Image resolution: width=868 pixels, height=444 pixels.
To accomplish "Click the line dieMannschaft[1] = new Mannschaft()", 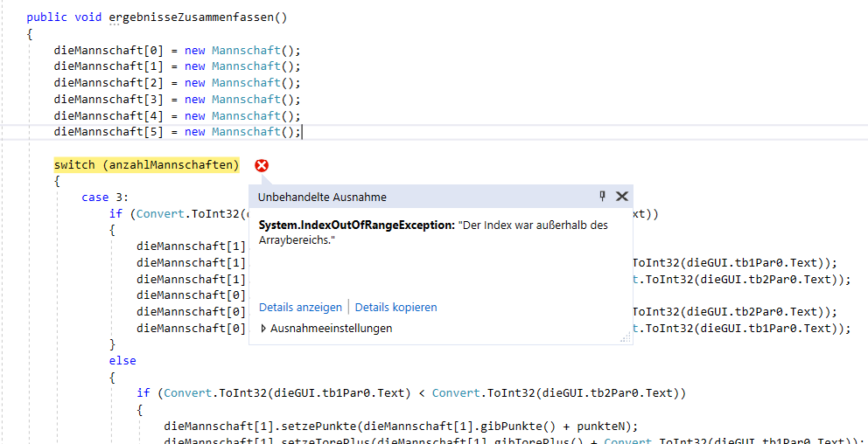I will (177, 66).
